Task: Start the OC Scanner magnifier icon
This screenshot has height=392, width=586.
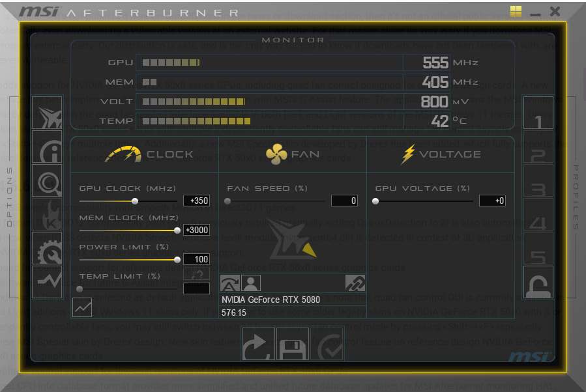Action: click(x=48, y=180)
